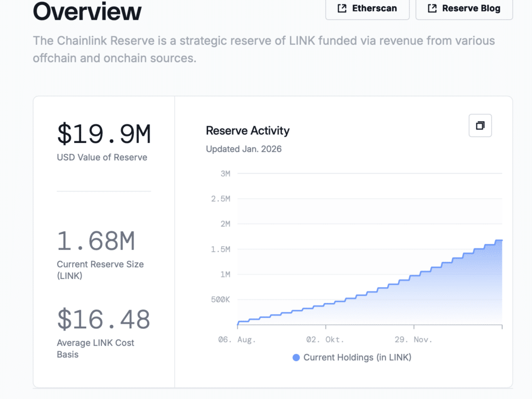Click the blue legend dot for Current Holdings
This screenshot has width=532, height=399.
tap(296, 357)
